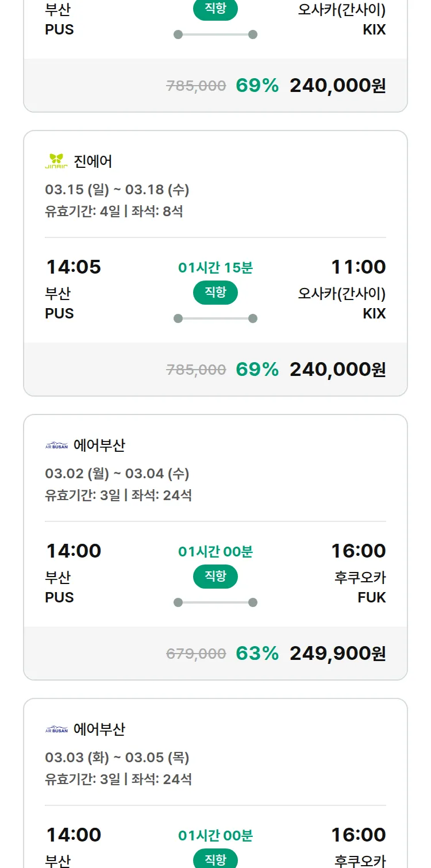Select the 249,900원 Air Busan fare
The width and height of the screenshot is (431, 868).
tap(337, 653)
